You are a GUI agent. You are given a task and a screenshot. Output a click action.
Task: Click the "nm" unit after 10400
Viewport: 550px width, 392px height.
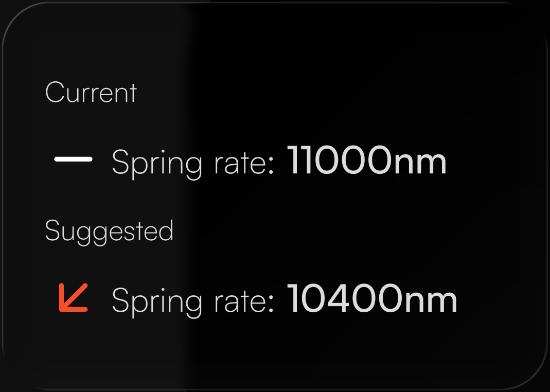436,300
